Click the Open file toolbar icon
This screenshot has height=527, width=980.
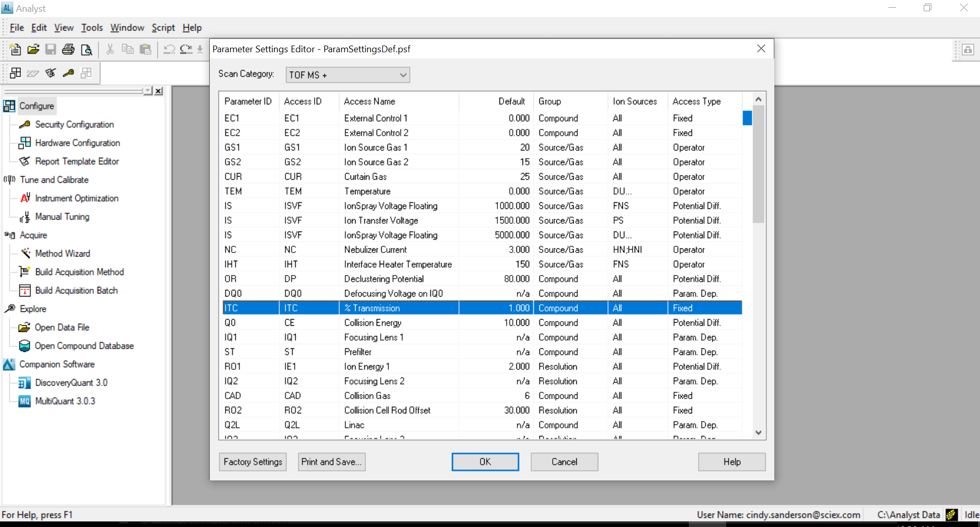pos(33,49)
